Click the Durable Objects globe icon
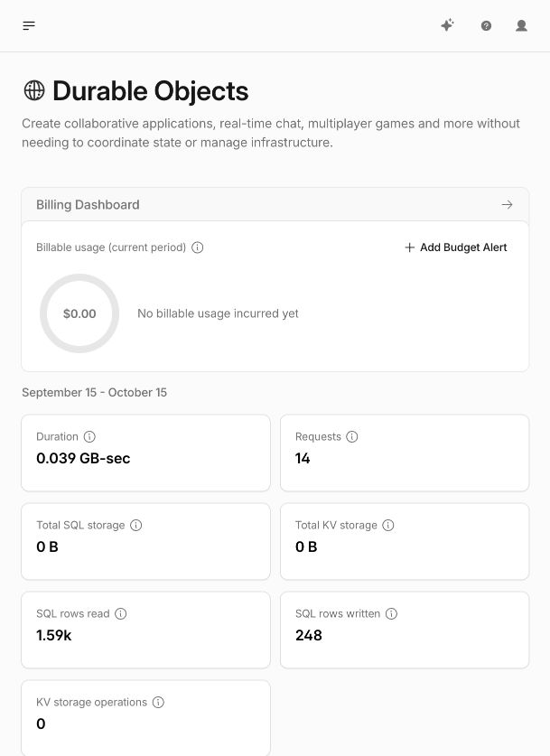 tap(34, 90)
